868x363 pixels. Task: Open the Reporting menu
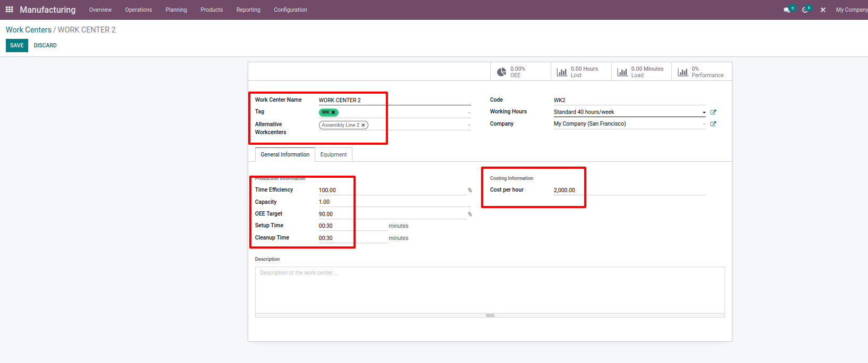[248, 10]
